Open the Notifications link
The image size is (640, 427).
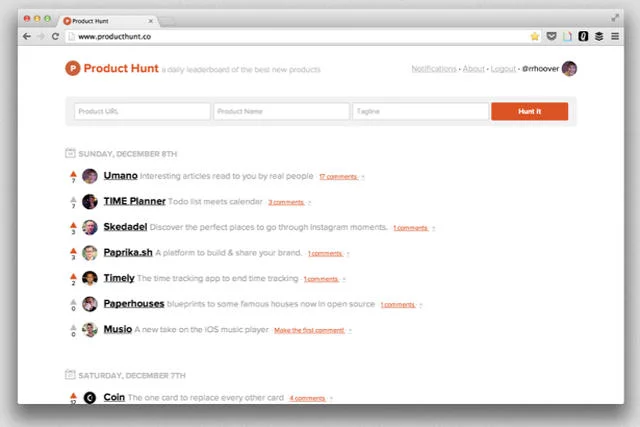pos(434,69)
